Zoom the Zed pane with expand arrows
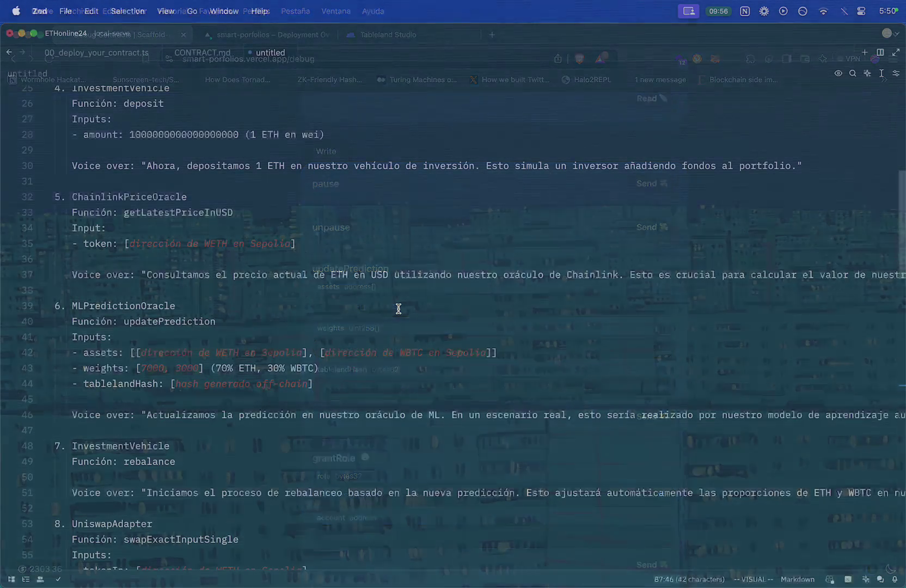The image size is (906, 588). point(896,52)
